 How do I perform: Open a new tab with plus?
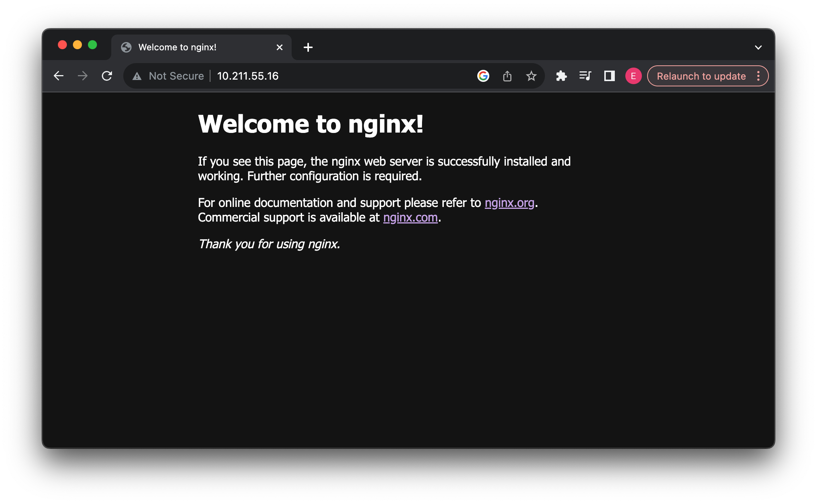(308, 47)
